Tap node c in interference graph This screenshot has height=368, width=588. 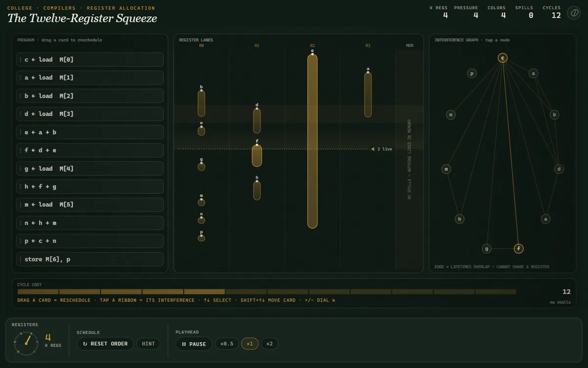click(503, 58)
